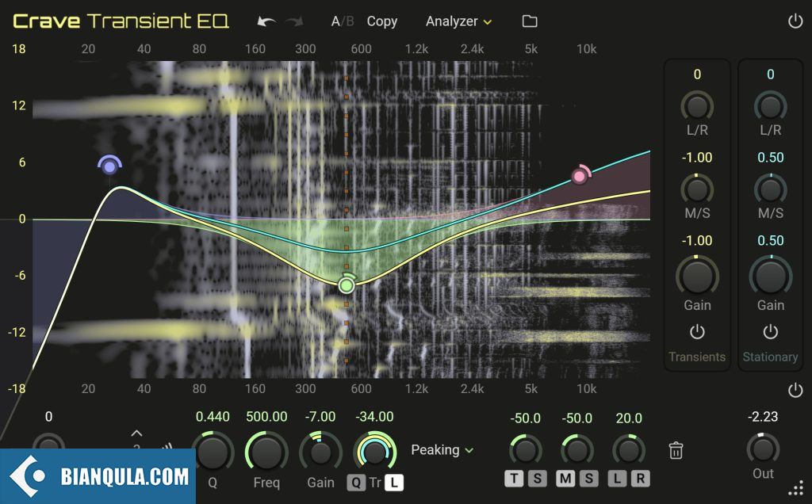Viewport: 812px width, 504px height.
Task: Click the Gain value -7.00
Action: click(x=320, y=417)
